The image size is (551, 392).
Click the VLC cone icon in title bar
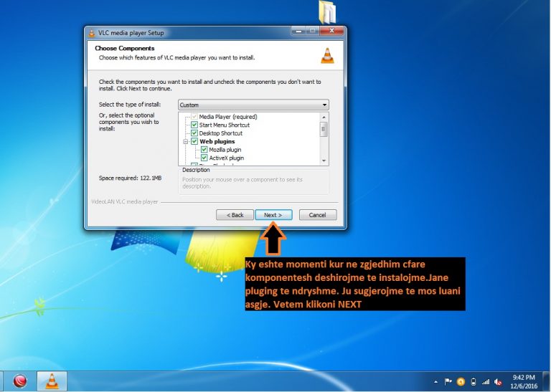(92, 33)
